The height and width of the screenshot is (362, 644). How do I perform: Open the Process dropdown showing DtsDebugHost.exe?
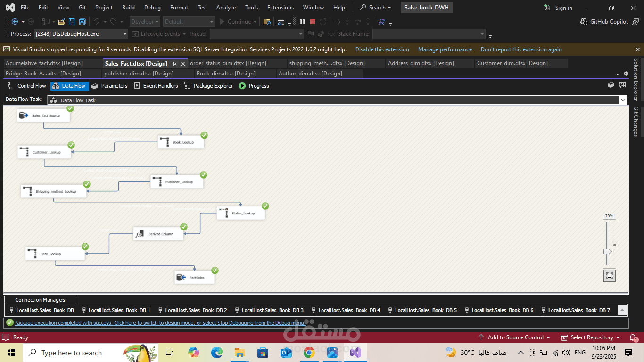[x=125, y=34]
